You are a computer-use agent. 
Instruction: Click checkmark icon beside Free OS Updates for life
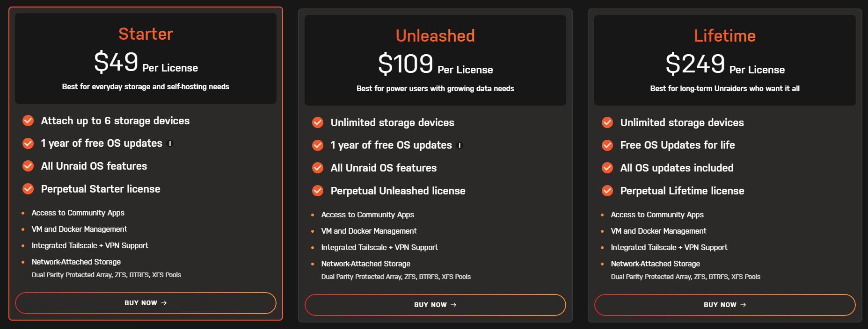coord(607,145)
